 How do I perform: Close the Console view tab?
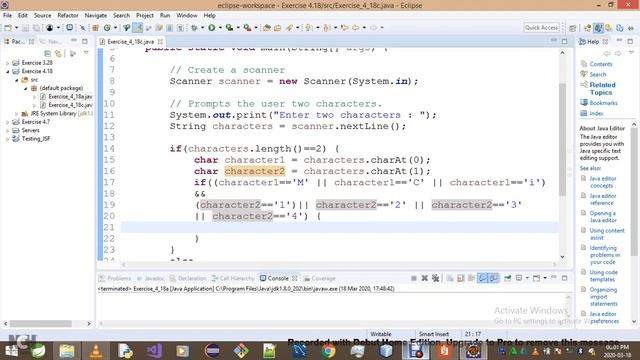tap(295, 278)
